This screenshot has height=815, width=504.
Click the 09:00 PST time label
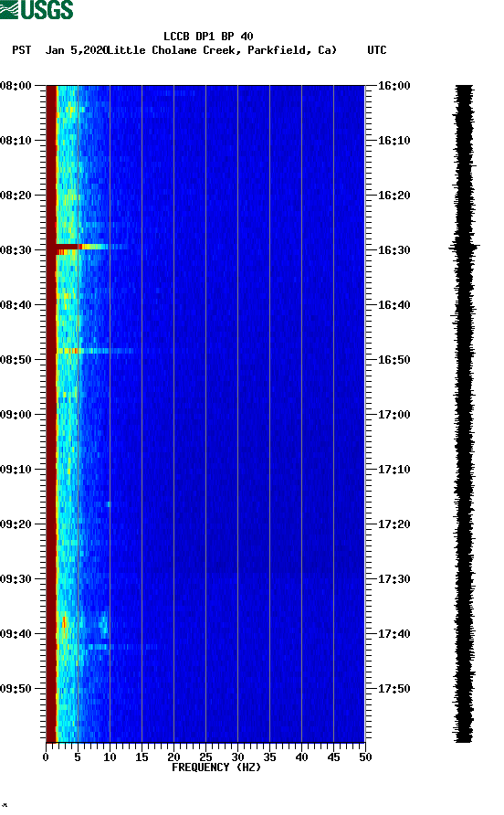[16, 414]
